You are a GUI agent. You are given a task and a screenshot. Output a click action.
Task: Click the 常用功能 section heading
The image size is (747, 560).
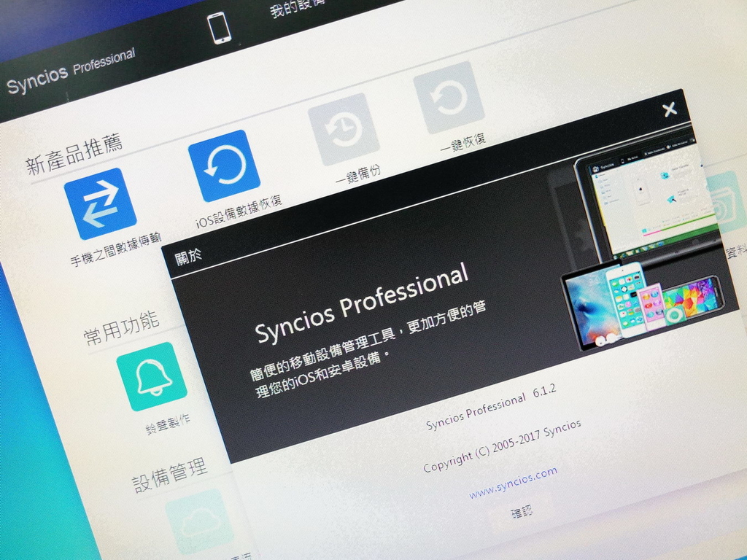(122, 328)
